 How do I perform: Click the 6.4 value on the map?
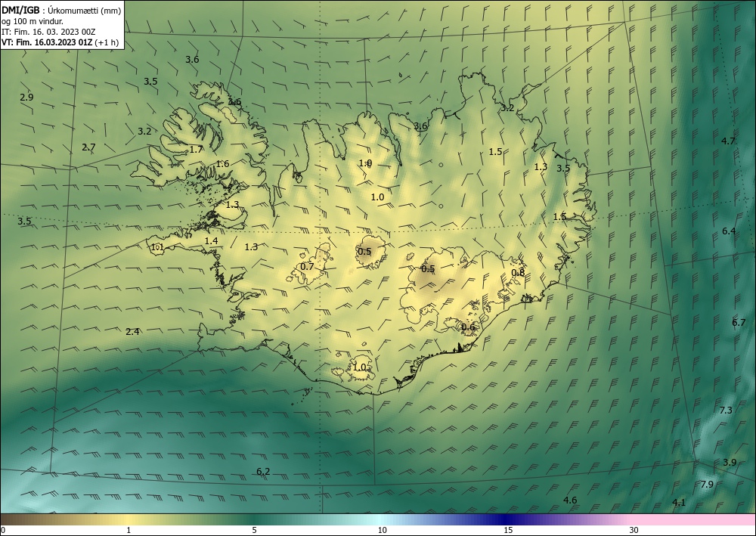pos(729,231)
